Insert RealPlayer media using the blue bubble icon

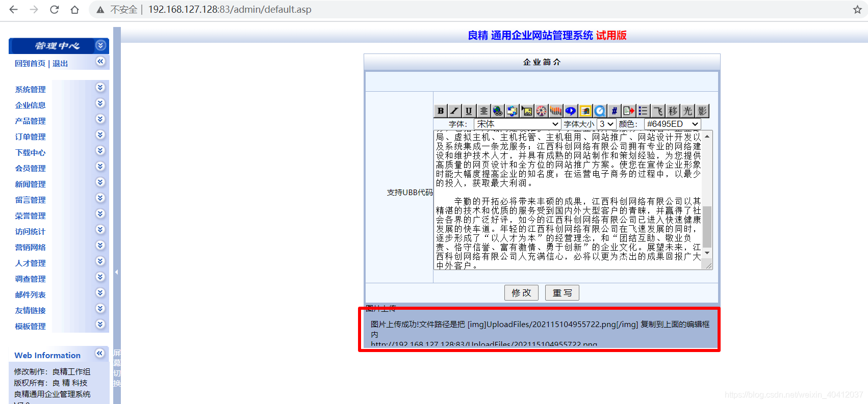tap(571, 111)
